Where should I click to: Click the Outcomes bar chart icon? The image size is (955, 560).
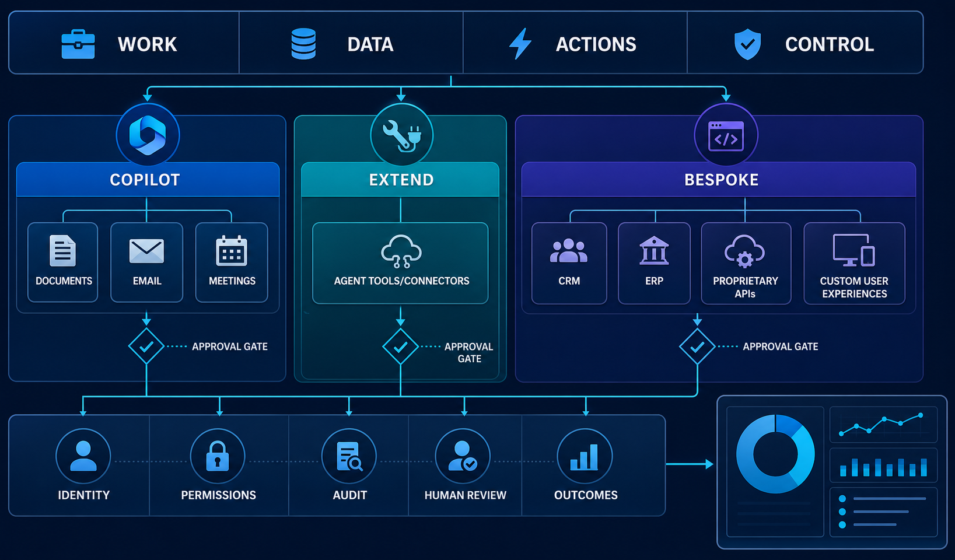point(585,456)
